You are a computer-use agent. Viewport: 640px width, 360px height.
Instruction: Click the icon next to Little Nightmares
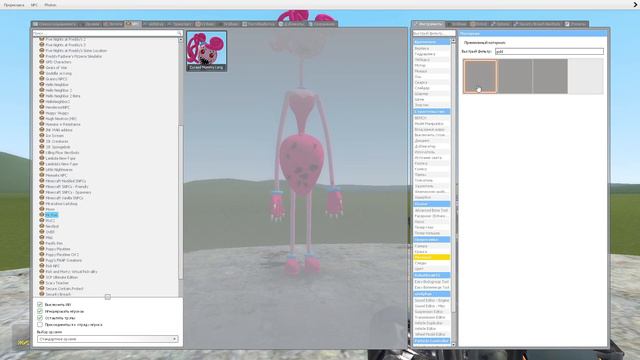[42, 169]
